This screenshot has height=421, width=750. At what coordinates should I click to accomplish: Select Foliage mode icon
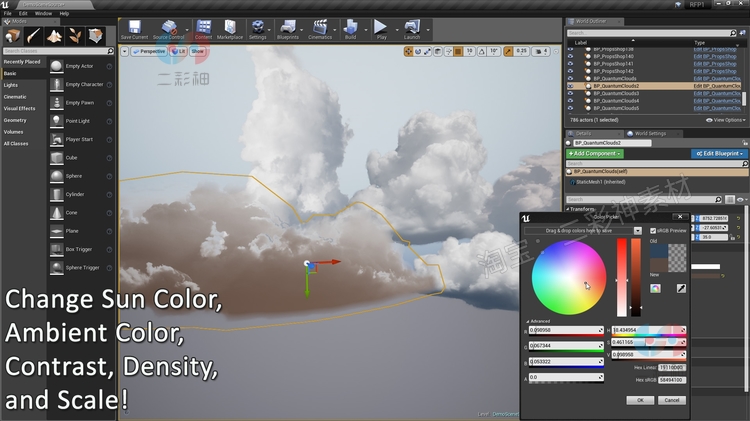[75, 35]
